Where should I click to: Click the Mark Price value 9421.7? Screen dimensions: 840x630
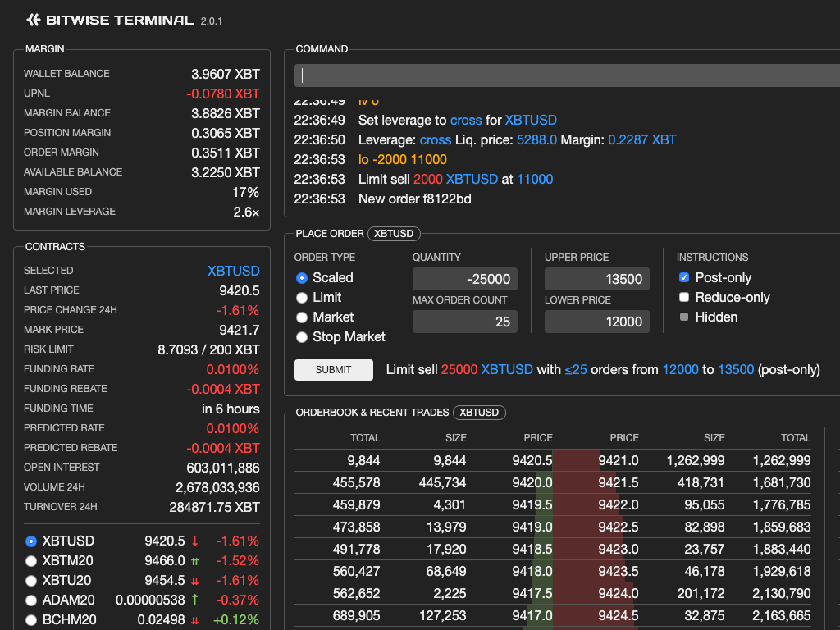(x=240, y=330)
